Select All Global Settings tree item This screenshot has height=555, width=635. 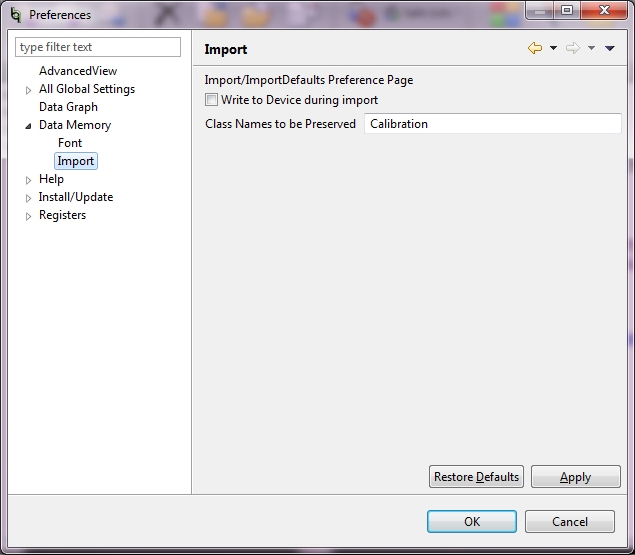(x=87, y=89)
